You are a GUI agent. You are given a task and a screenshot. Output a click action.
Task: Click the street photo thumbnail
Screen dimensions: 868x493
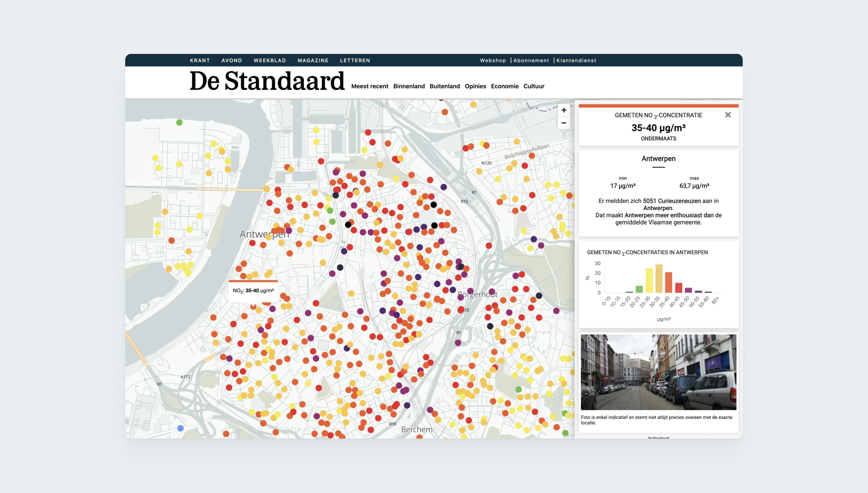click(x=659, y=372)
